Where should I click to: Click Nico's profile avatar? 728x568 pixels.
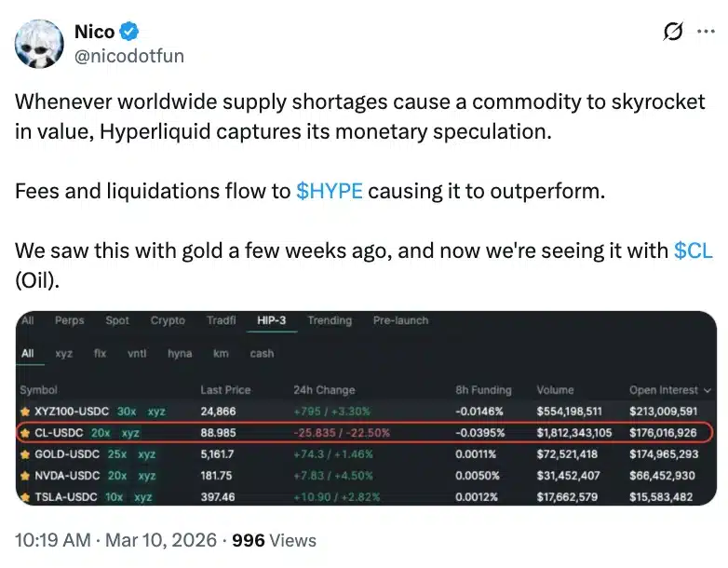click(37, 43)
